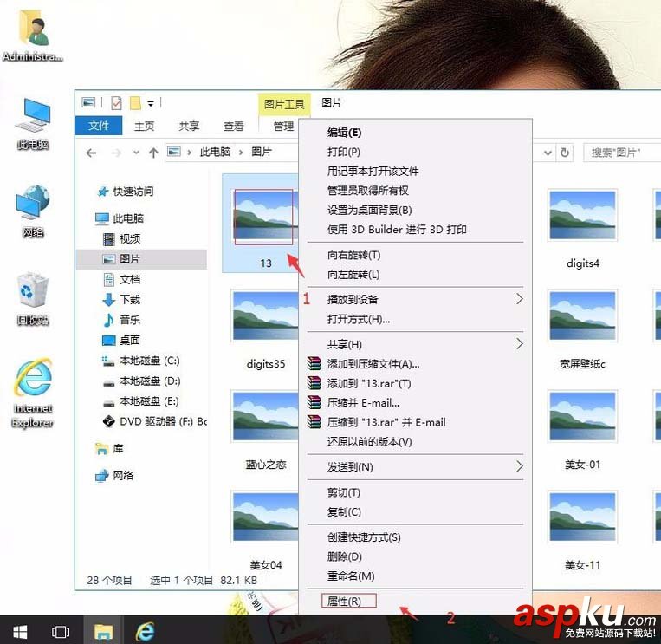Open Task View on the taskbar

click(61, 631)
